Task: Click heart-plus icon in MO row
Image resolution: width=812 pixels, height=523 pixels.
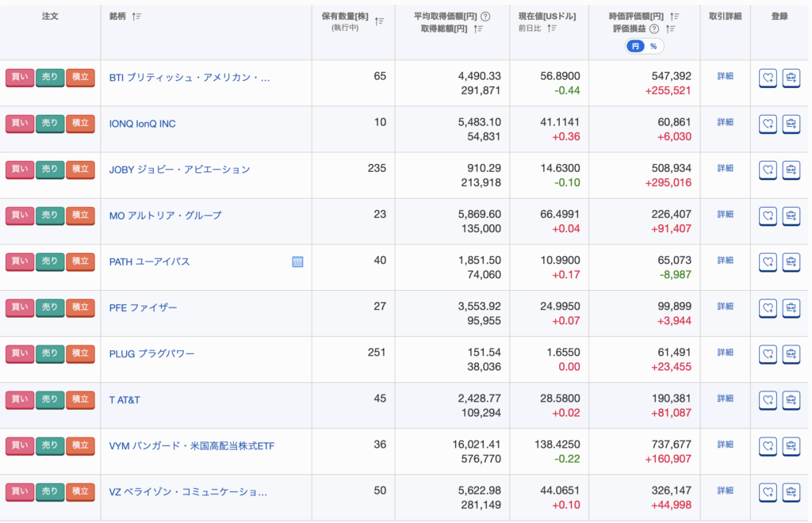Action: click(x=768, y=216)
